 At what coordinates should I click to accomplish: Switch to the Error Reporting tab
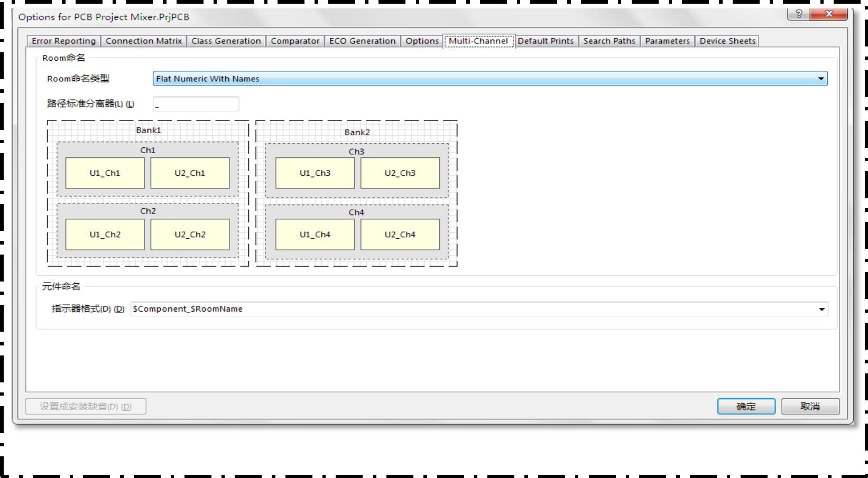coord(63,41)
